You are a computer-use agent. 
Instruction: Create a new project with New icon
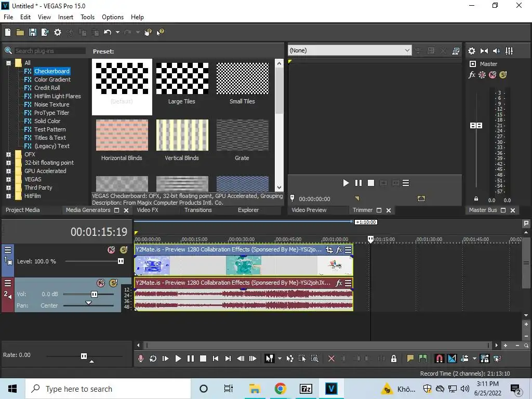point(8,32)
